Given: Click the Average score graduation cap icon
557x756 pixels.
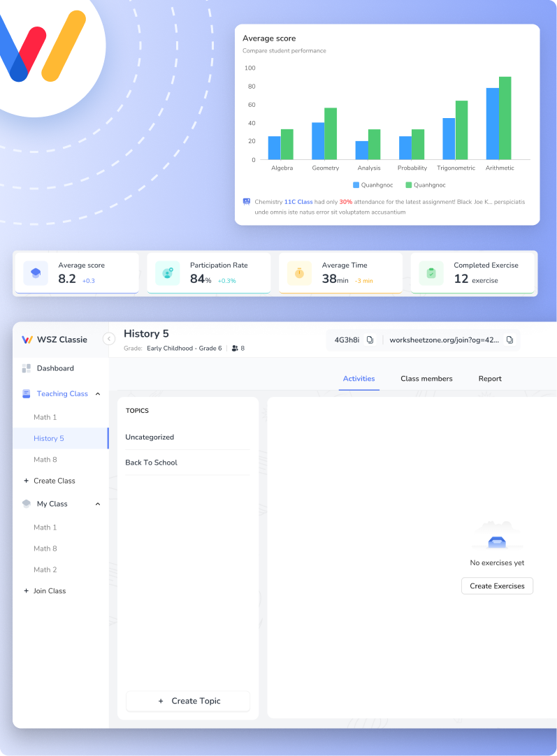Looking at the screenshot, I should pos(36,272).
